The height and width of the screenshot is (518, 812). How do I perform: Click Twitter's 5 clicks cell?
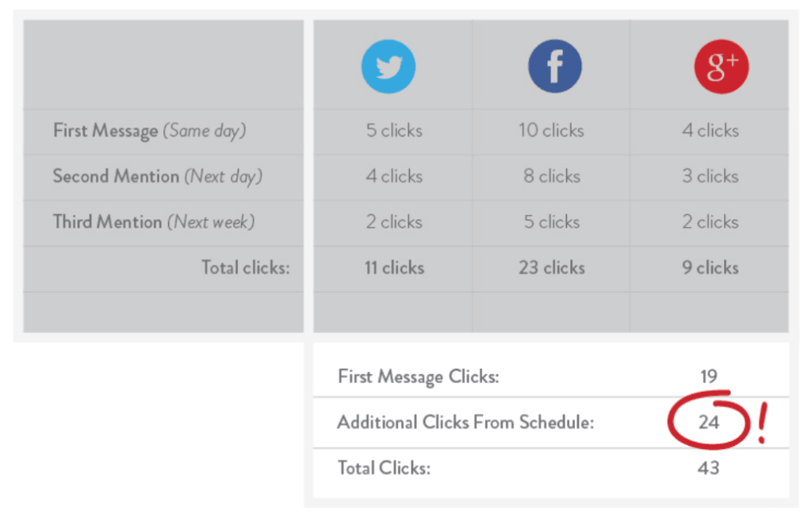[393, 131]
